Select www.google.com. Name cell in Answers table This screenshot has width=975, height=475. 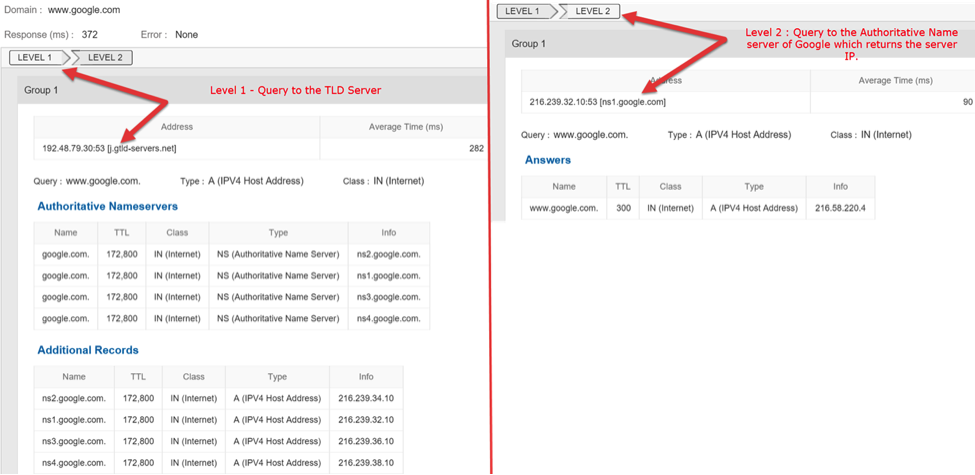click(x=564, y=208)
